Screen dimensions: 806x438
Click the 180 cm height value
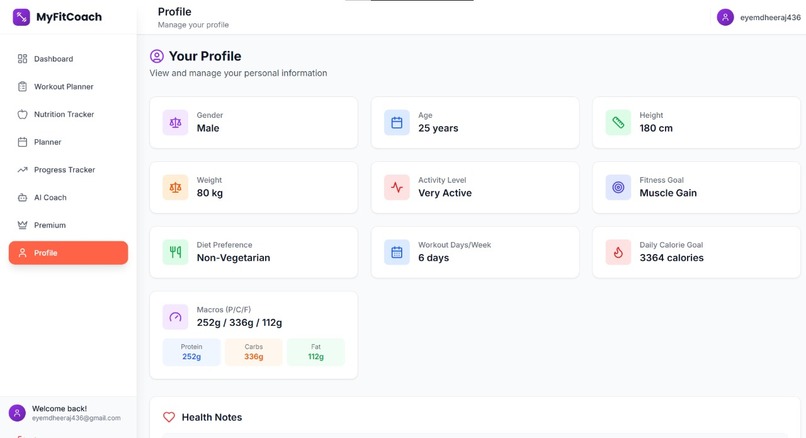tap(656, 128)
